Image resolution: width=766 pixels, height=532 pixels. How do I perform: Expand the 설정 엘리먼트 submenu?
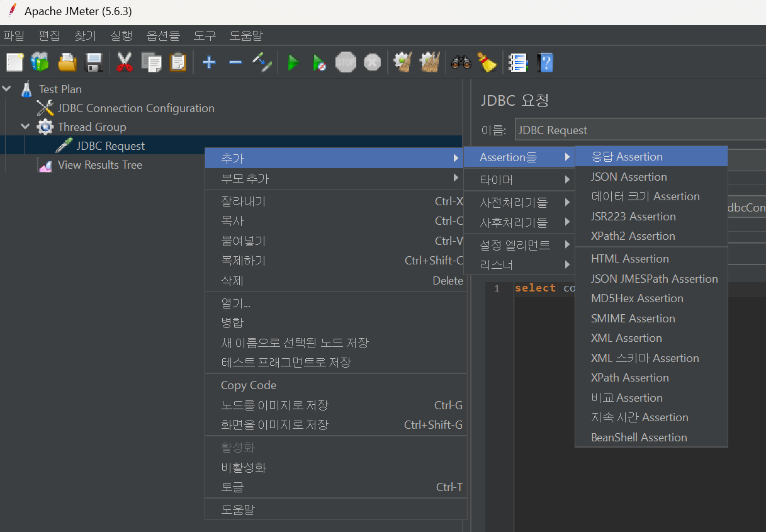519,245
